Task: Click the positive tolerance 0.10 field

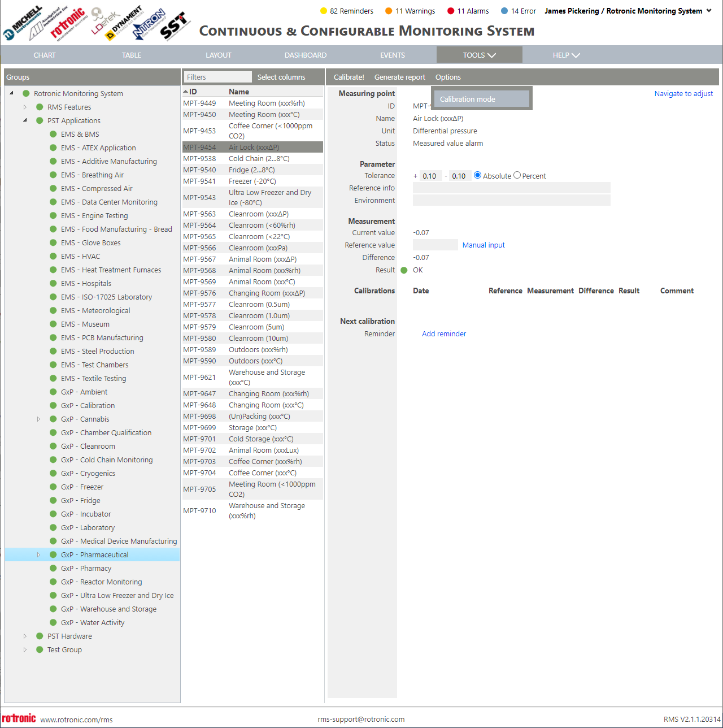Action: click(431, 176)
